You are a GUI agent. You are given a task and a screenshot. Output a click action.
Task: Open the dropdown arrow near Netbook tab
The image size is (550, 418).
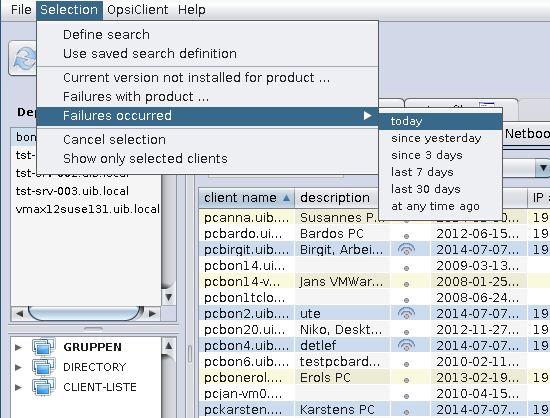(543, 169)
